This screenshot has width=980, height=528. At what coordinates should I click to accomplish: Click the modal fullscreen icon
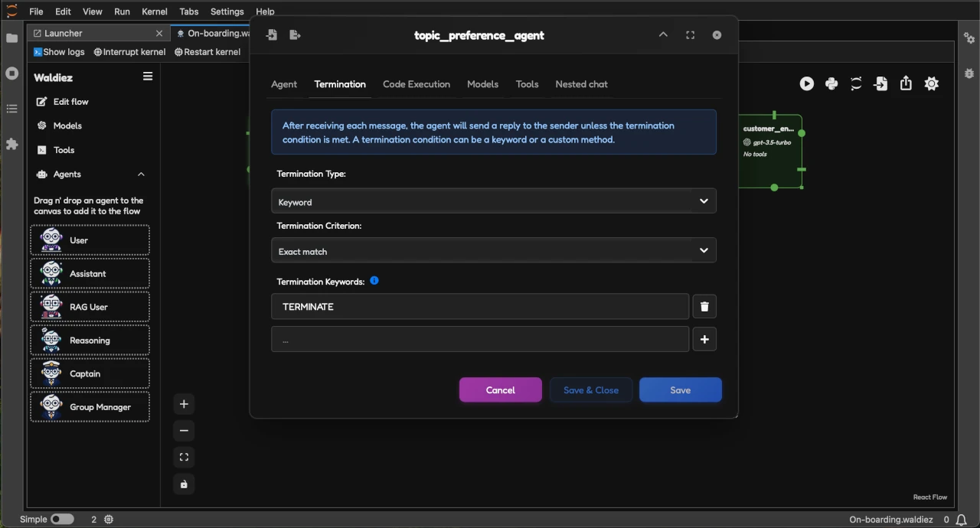(x=690, y=35)
